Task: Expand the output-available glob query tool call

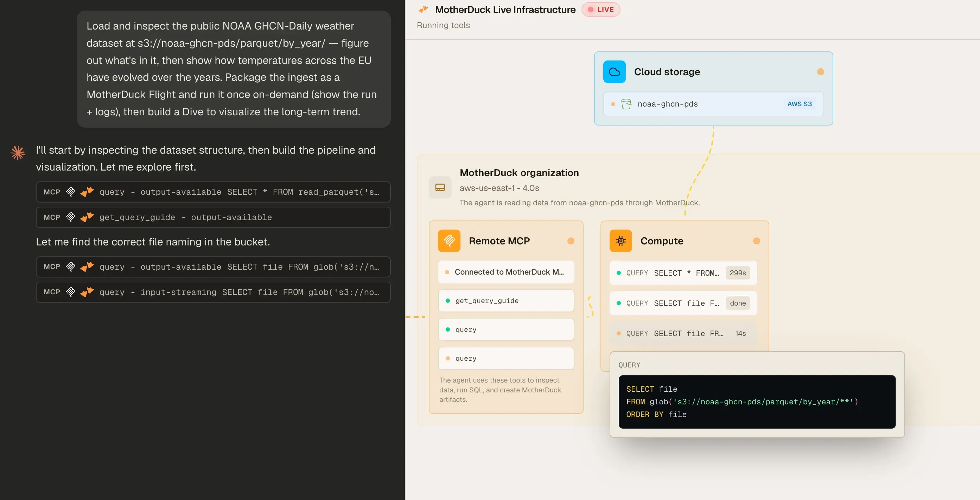Action: 213,267
